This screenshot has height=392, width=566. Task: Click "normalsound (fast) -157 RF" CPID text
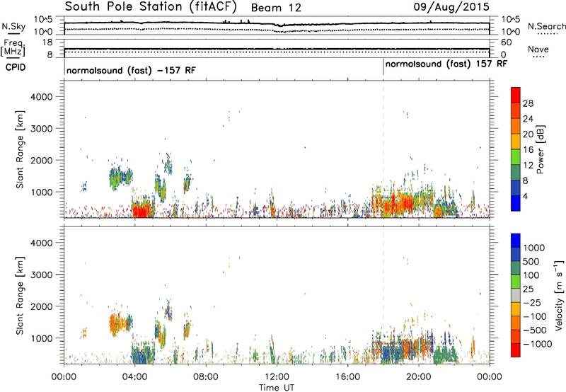[x=131, y=70]
